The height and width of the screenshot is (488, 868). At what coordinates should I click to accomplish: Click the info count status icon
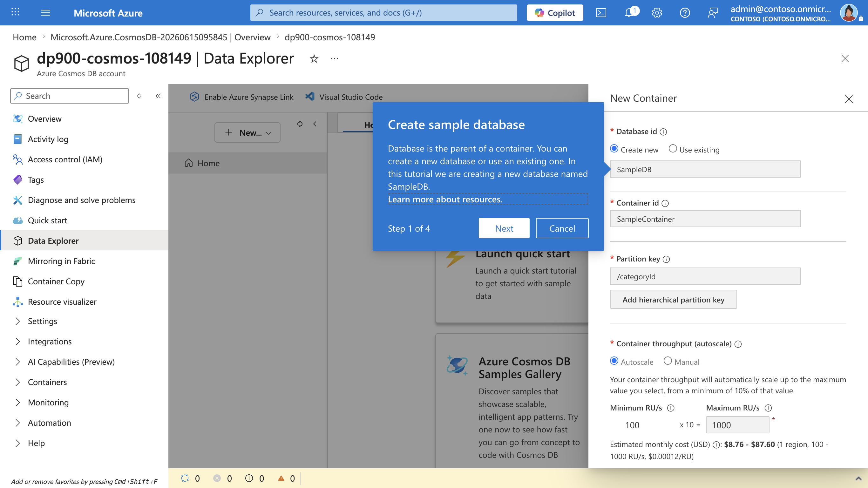click(x=249, y=478)
